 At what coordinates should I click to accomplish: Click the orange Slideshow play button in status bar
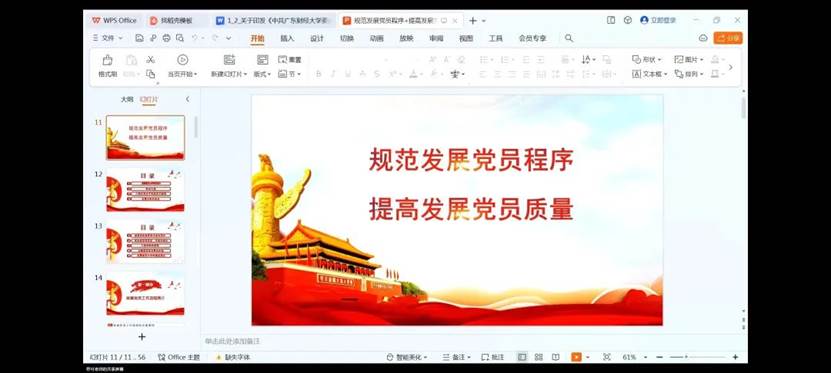(x=576, y=357)
